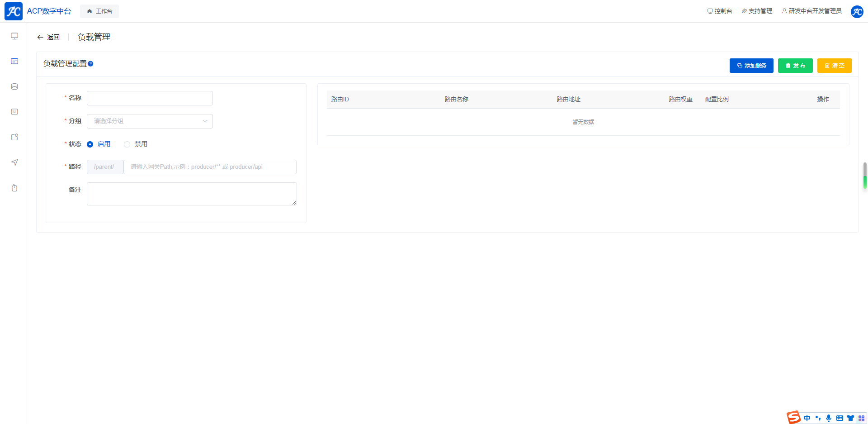Click the mouse-shaped sidebar icon

(x=14, y=188)
